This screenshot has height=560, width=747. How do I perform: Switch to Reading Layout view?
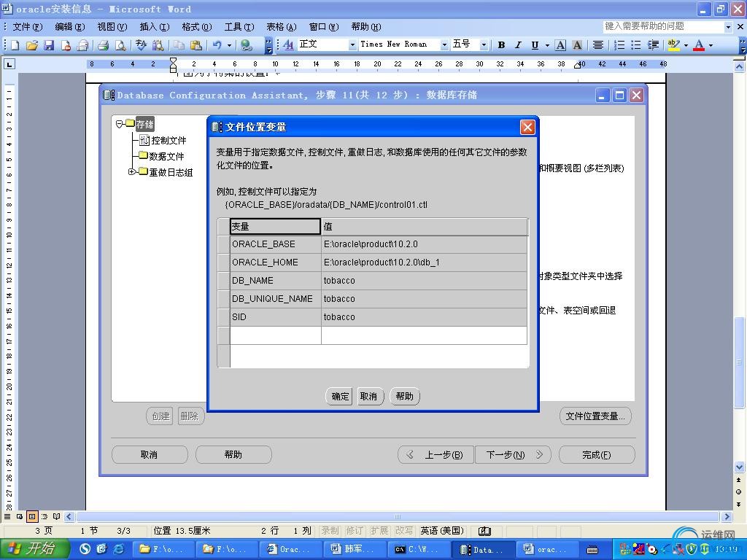tap(57, 516)
